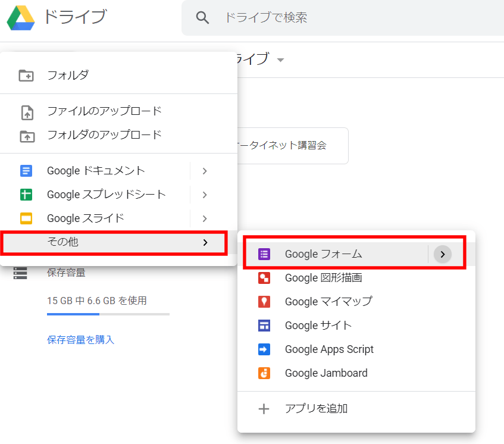
Task: Click the new folder icon
Action: (26, 76)
